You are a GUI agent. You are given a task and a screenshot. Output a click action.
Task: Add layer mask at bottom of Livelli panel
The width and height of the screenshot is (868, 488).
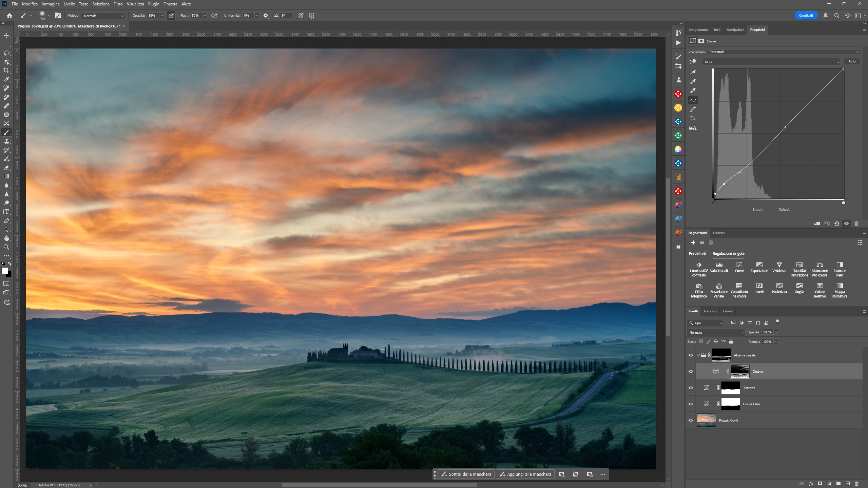(x=820, y=483)
